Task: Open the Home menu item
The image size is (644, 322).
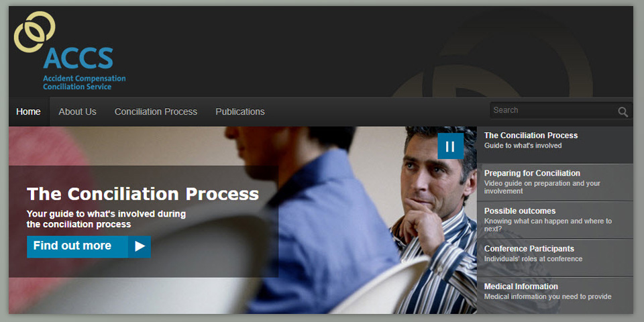Action: [28, 112]
